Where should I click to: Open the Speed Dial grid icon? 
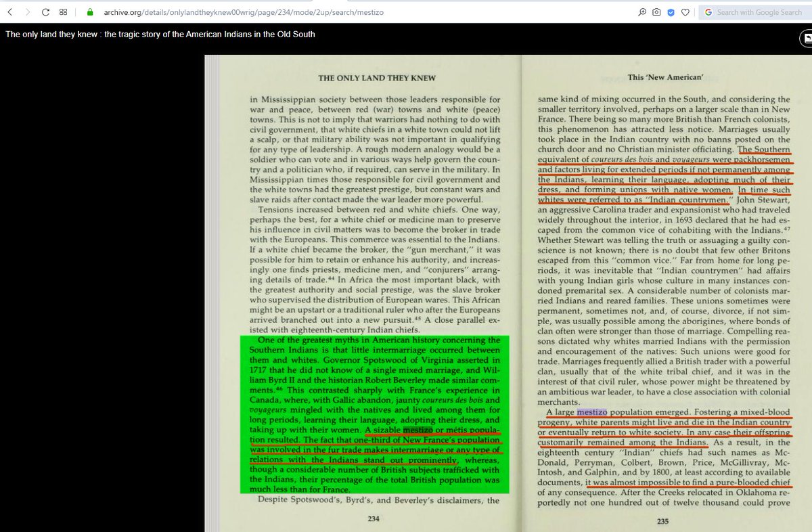pos(63,12)
